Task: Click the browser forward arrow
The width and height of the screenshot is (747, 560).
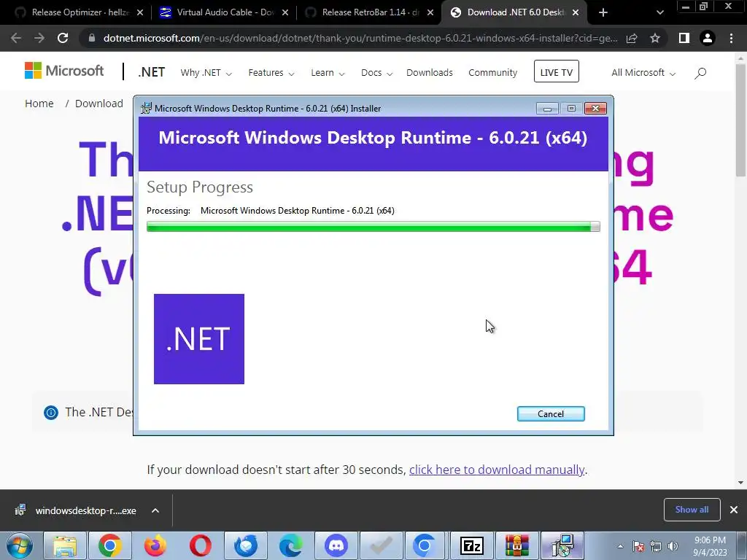Action: coord(39,38)
